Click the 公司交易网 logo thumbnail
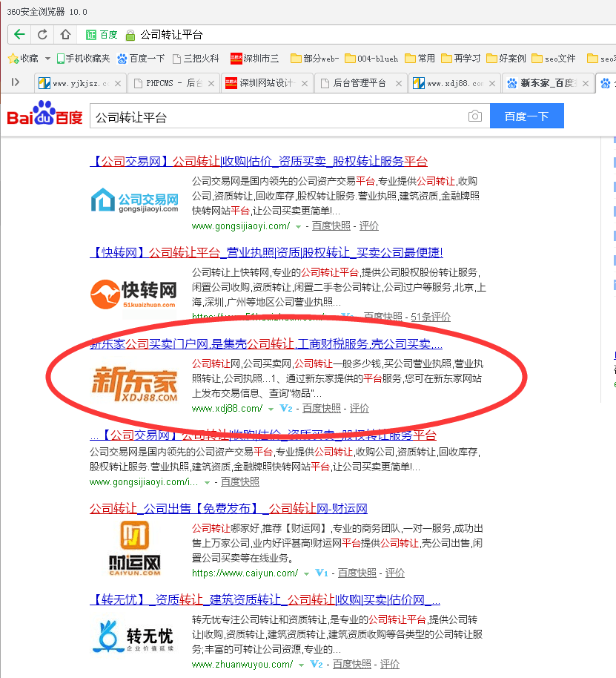Viewport: 616px width, 678px height. point(134,200)
